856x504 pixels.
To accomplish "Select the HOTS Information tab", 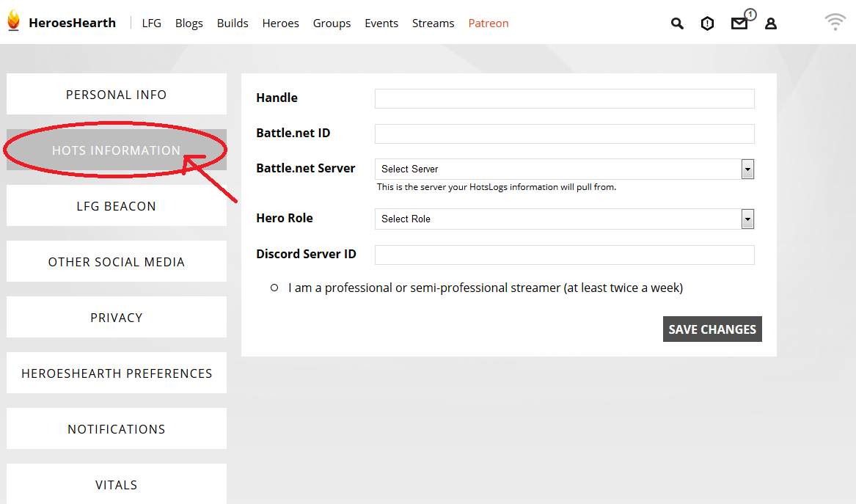I will (x=117, y=150).
